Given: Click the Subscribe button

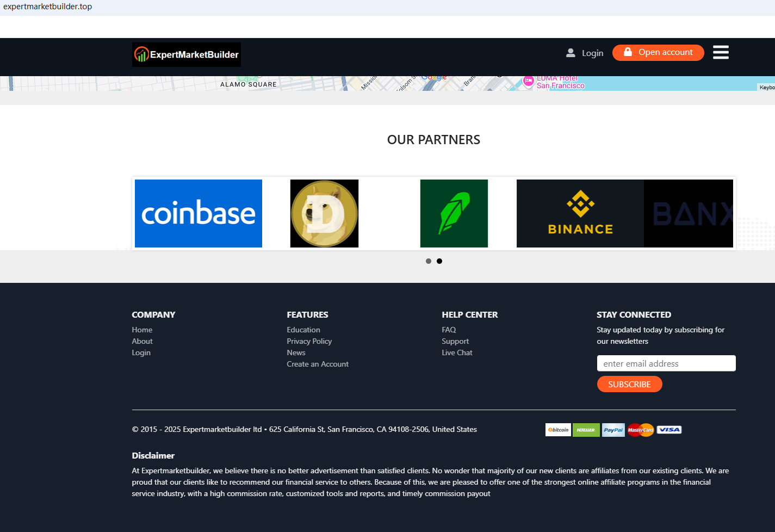Looking at the screenshot, I should tap(629, 384).
